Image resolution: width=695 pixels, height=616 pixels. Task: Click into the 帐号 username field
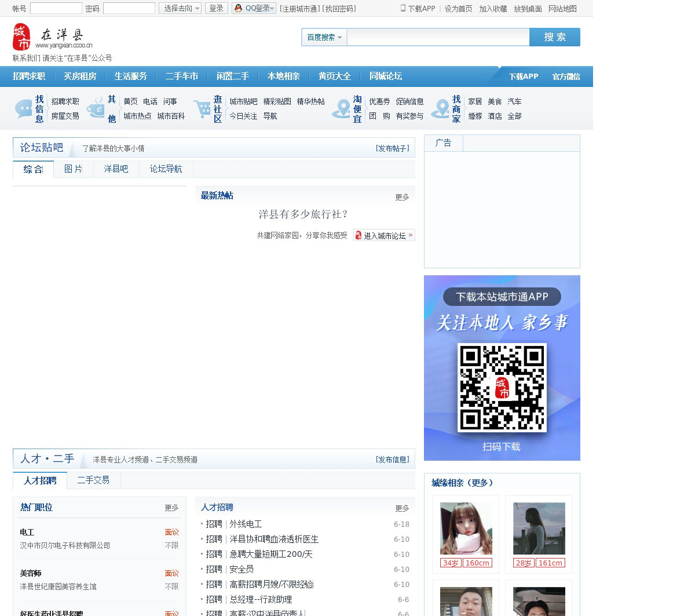pyautogui.click(x=56, y=8)
